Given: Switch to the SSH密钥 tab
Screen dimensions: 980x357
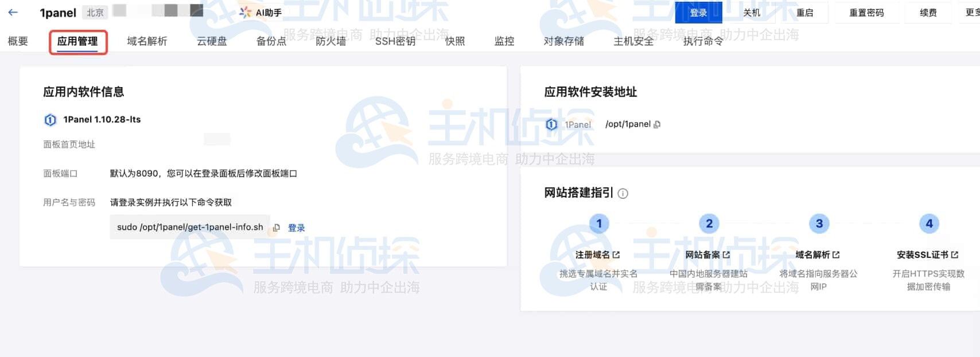Looking at the screenshot, I should click(395, 41).
